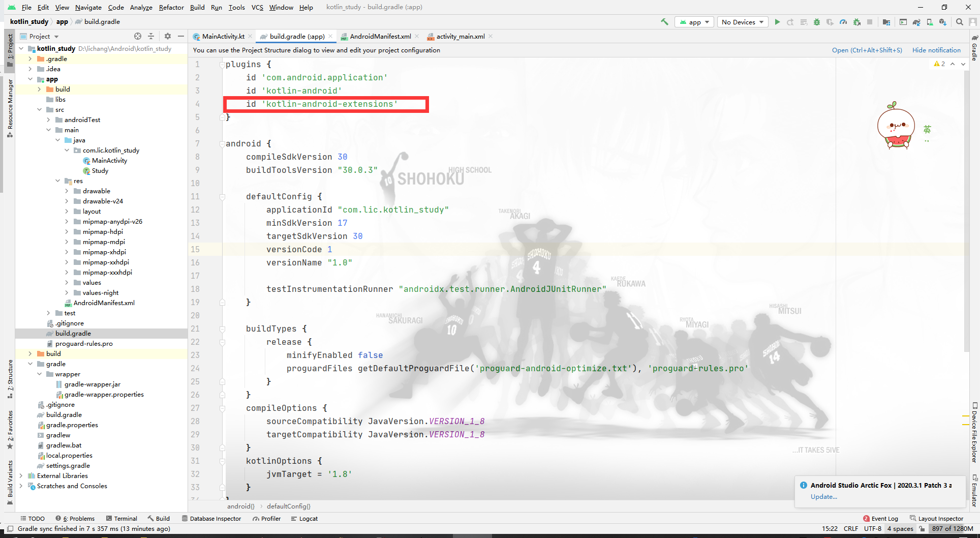Toggle the Gradle tool window on right edge
This screenshot has height=538, width=980.
pyautogui.click(x=974, y=48)
